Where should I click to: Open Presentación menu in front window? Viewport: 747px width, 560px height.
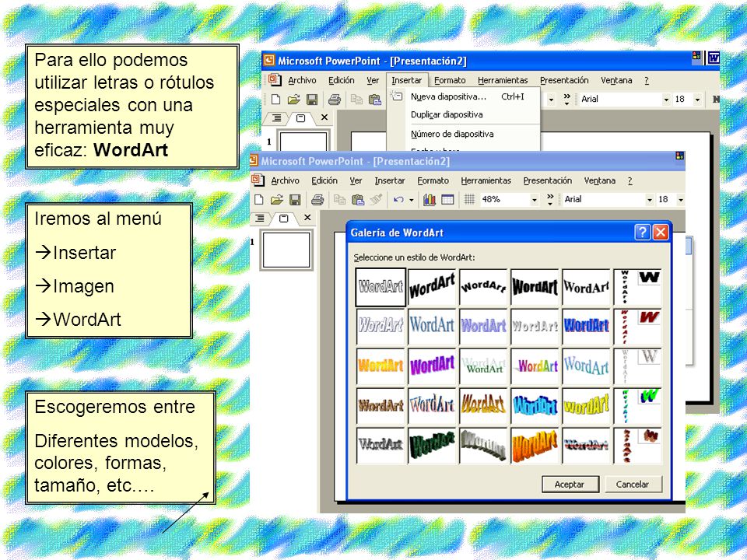pos(547,180)
